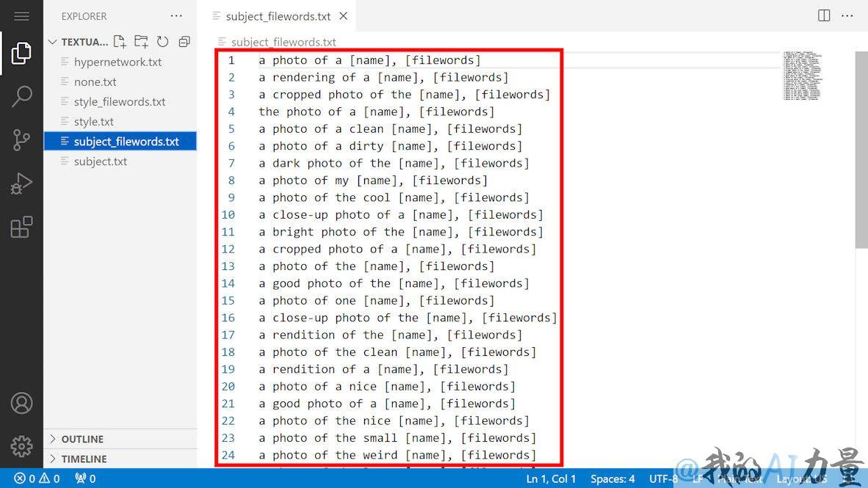Image resolution: width=868 pixels, height=488 pixels.
Task: Change file encoding via UTF-8
Action: click(x=663, y=478)
